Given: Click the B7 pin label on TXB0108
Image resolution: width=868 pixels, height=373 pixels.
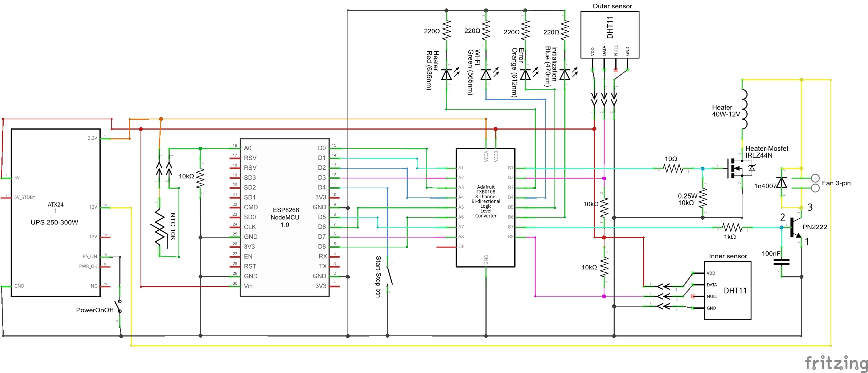Looking at the screenshot, I should pyautogui.click(x=511, y=227).
